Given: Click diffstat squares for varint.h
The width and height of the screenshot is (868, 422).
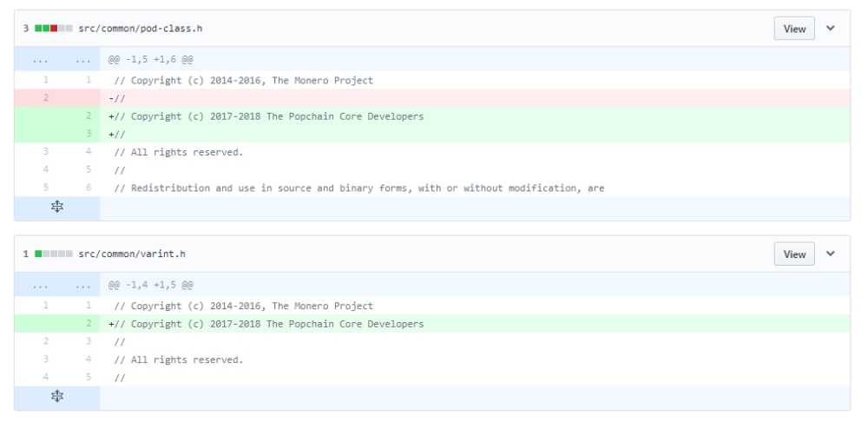Looking at the screenshot, I should (x=54, y=254).
